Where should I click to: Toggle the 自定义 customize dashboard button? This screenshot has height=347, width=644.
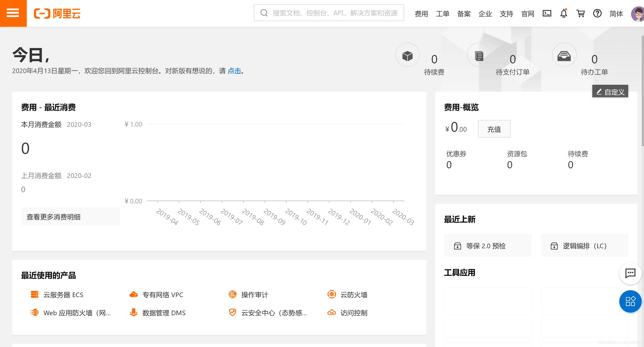point(611,92)
